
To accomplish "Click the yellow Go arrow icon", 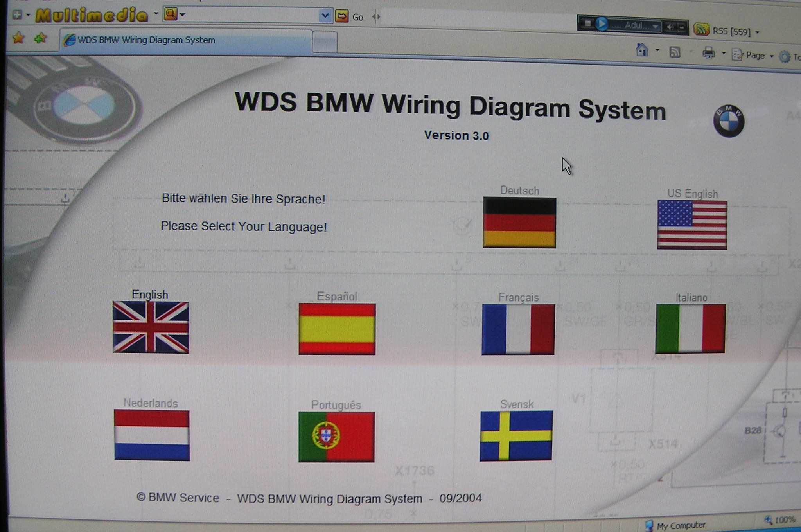I will [341, 16].
